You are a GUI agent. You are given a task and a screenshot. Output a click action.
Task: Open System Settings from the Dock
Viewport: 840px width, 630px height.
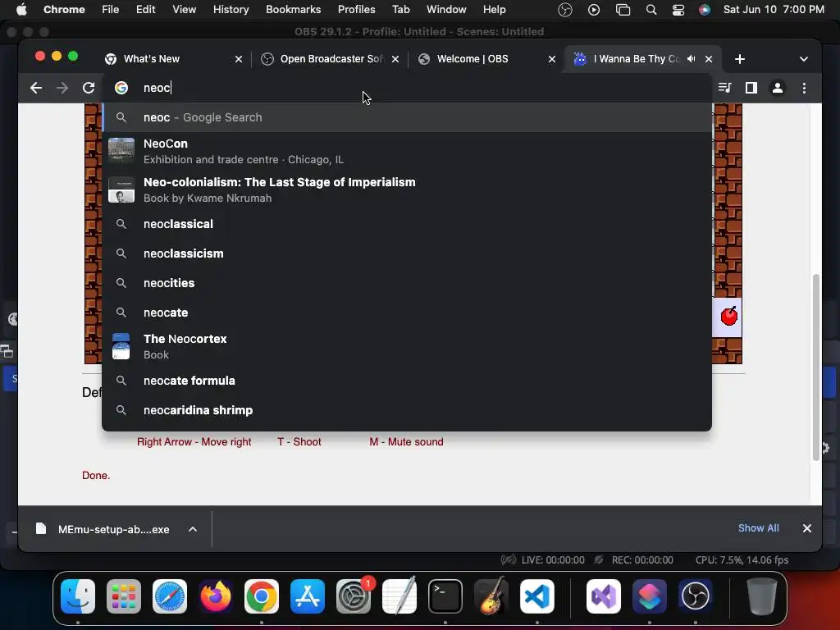(x=354, y=596)
